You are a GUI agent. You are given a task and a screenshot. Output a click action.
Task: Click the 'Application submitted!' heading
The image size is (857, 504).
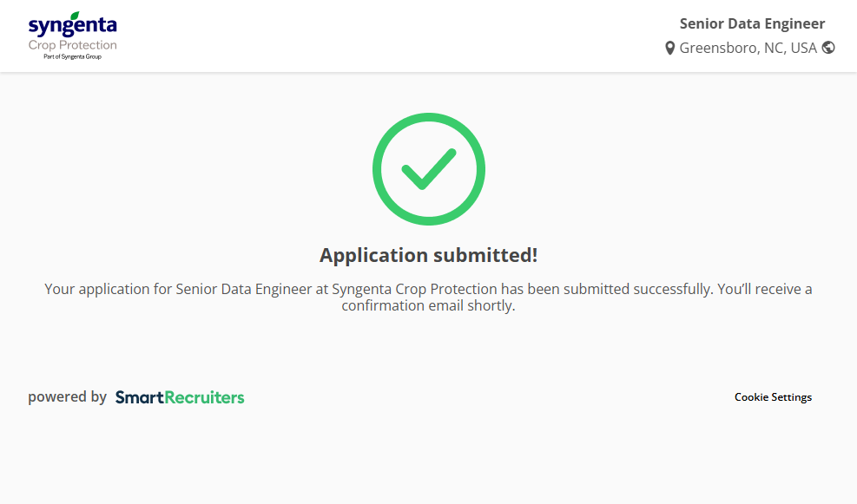point(428,255)
